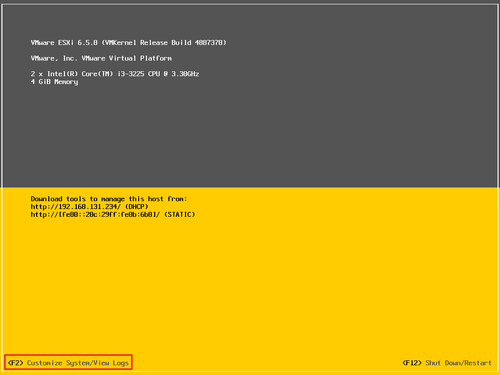500x375 pixels.
Task: Open the IPv6 fe80 management URL
Action: pyautogui.click(x=95, y=214)
